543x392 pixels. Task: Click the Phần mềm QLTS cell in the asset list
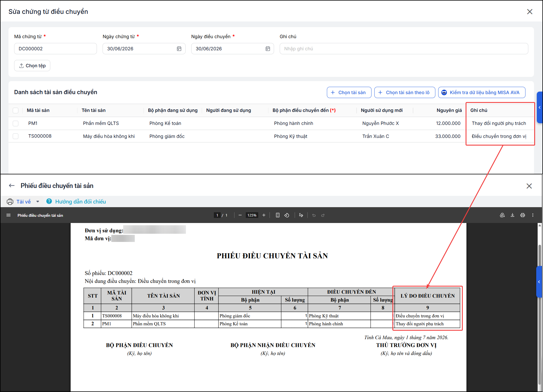pos(101,123)
